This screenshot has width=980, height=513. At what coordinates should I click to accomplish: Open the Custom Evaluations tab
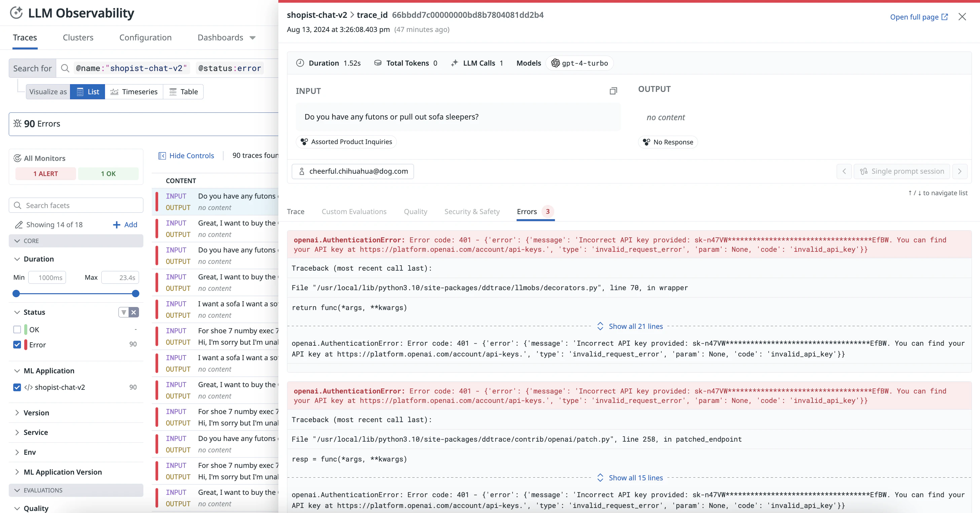354,212
